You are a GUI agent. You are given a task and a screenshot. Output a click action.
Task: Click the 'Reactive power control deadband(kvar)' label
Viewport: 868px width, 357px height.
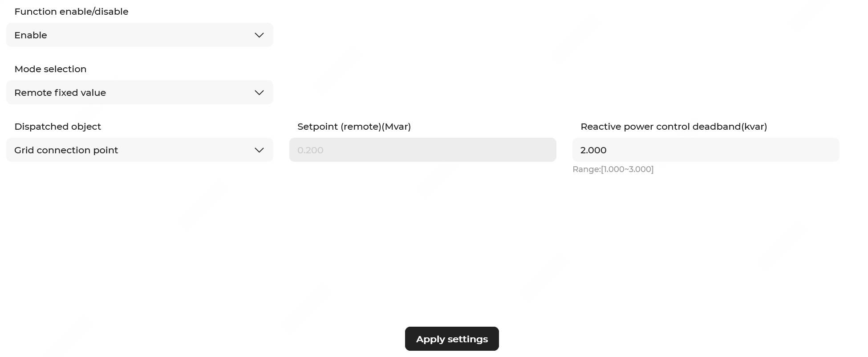pyautogui.click(x=673, y=127)
